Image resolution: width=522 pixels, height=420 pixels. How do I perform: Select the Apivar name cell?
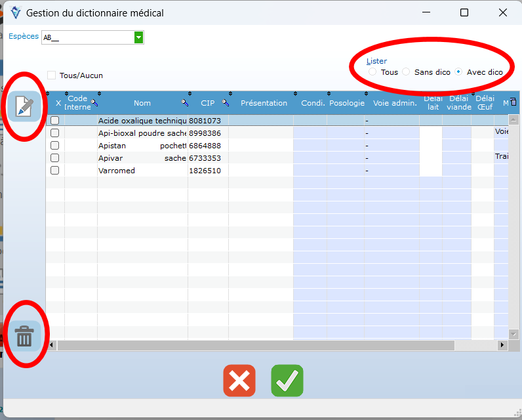(142, 158)
